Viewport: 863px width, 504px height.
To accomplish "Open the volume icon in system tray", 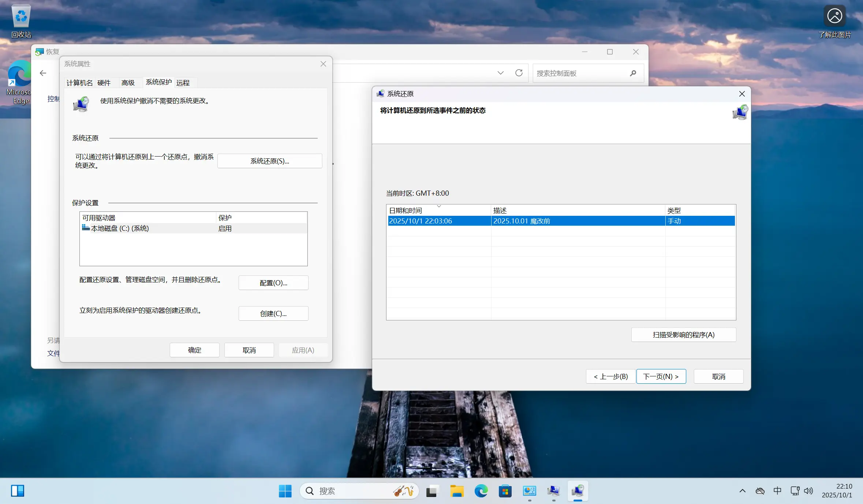I will point(808,491).
